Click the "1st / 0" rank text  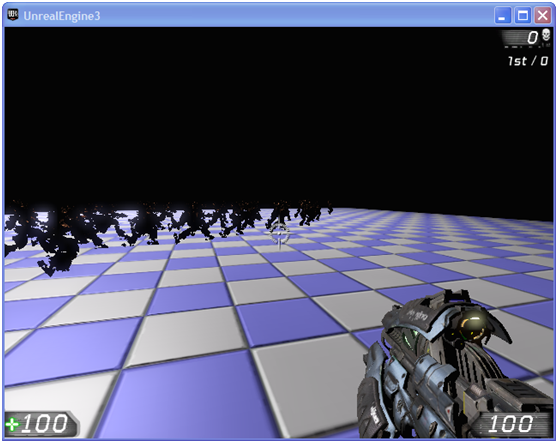coord(528,61)
